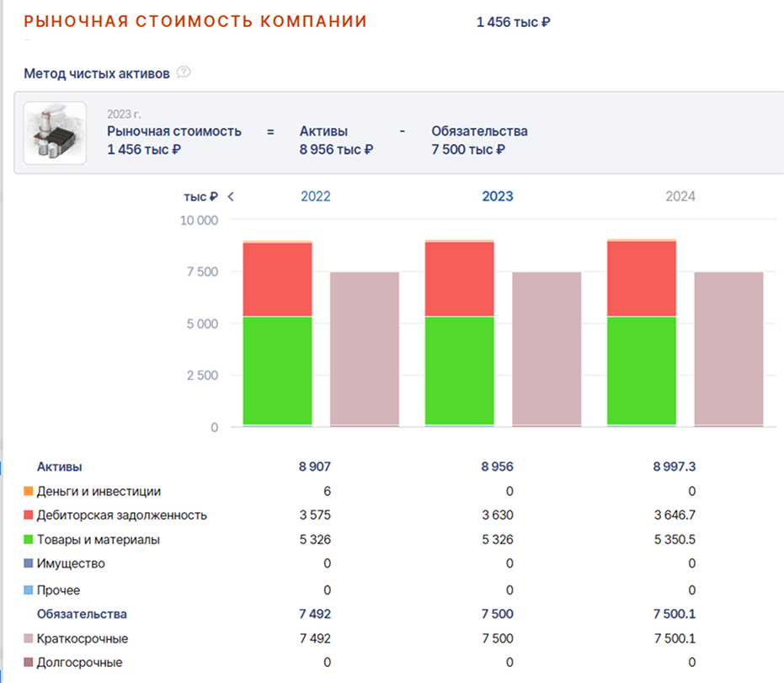Click the 8 907 assets total value

[315, 467]
